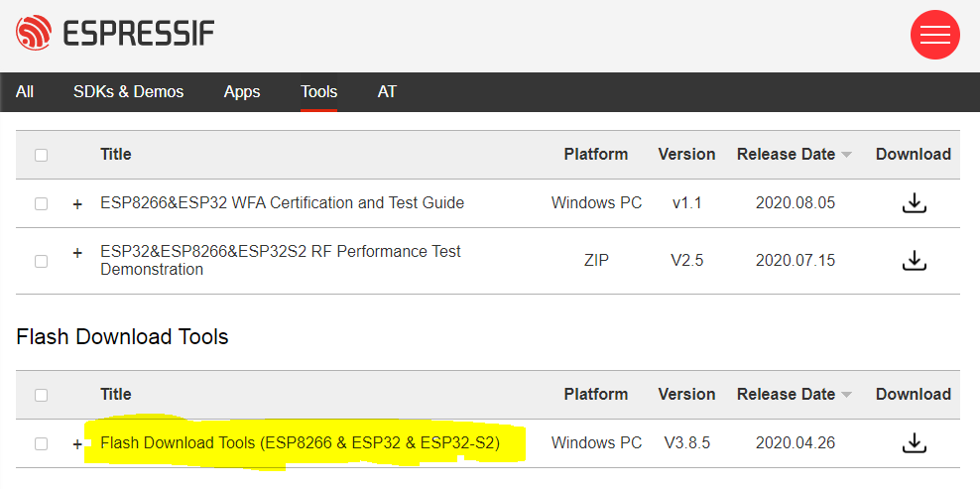Click the Version header in Flash Download Tools table
Viewport: 980px width, 489px height.
pos(686,395)
